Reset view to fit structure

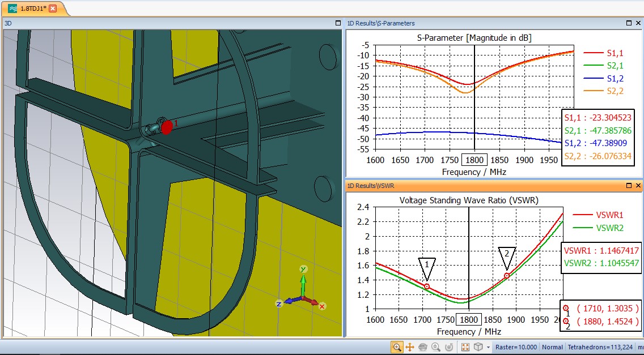[465, 347]
